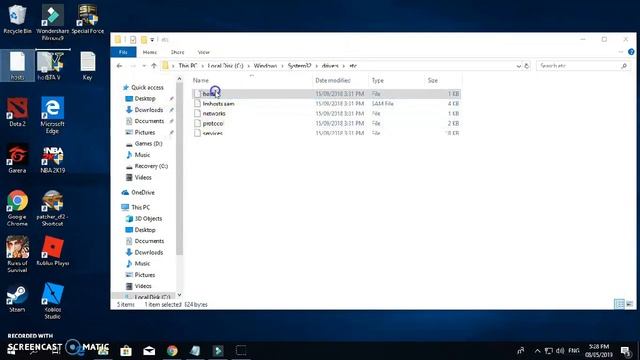Open the Recycle Bin desktop icon
This screenshot has width=640, height=360.
17,20
